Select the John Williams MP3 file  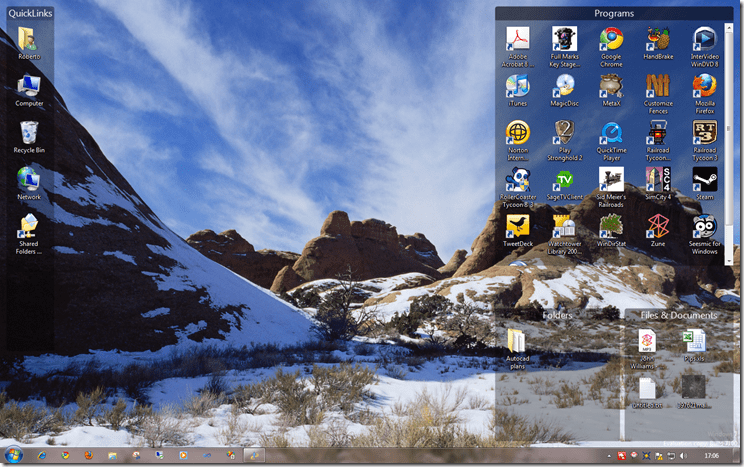click(647, 342)
